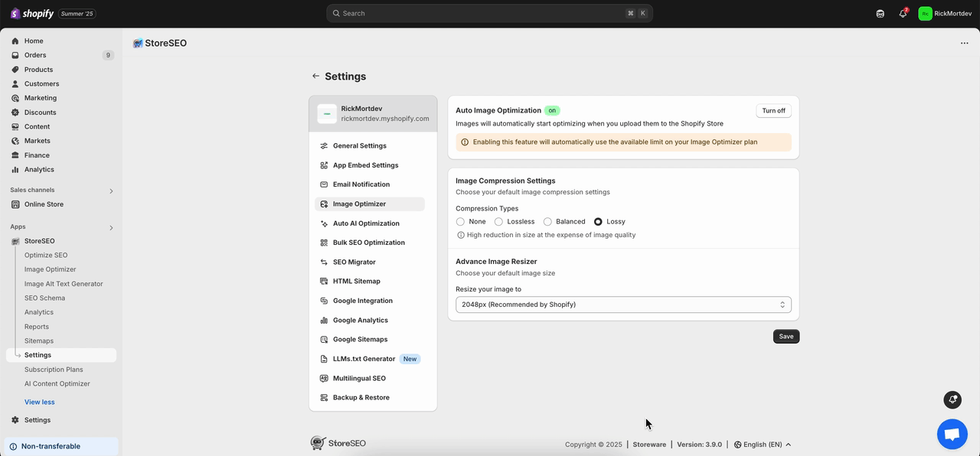Open the Resize your image to dropdown

(x=623, y=305)
